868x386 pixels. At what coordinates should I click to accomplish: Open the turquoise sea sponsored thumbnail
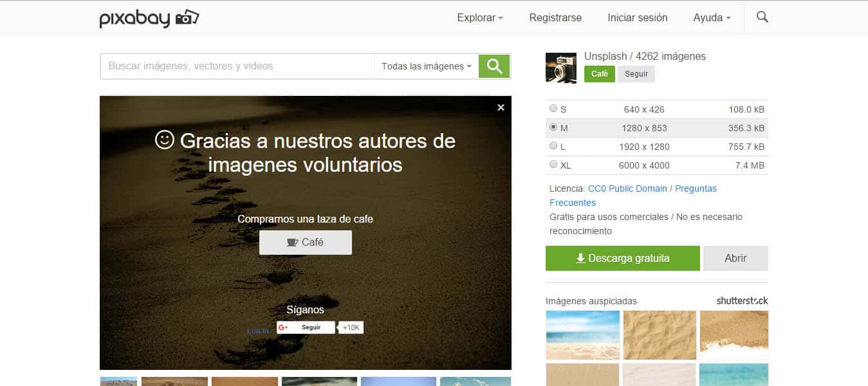tap(734, 374)
